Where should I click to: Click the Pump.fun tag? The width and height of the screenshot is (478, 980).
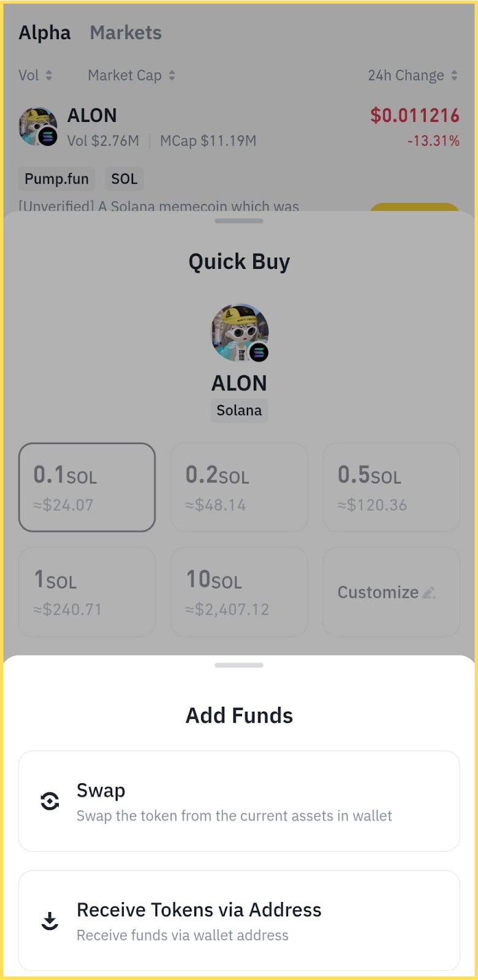(56, 179)
